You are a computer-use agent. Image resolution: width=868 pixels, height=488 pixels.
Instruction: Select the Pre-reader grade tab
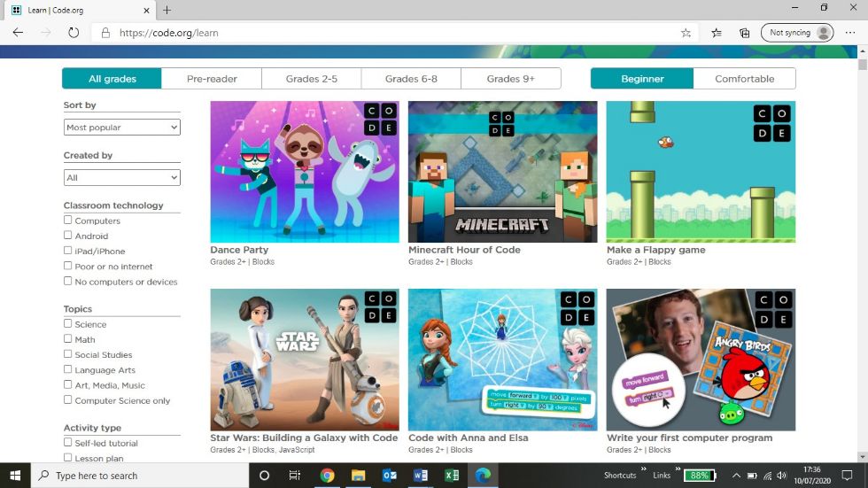pos(212,79)
